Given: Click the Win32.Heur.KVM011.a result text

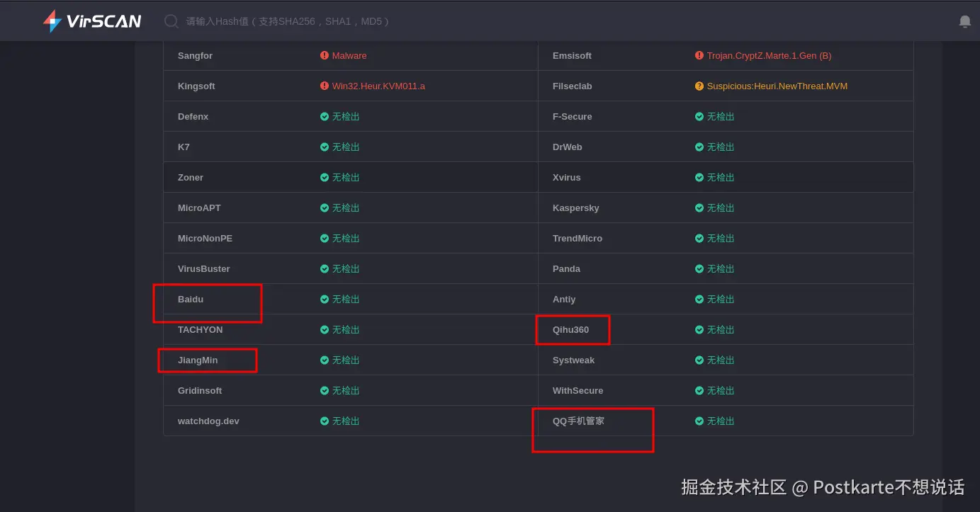Looking at the screenshot, I should click(x=378, y=86).
